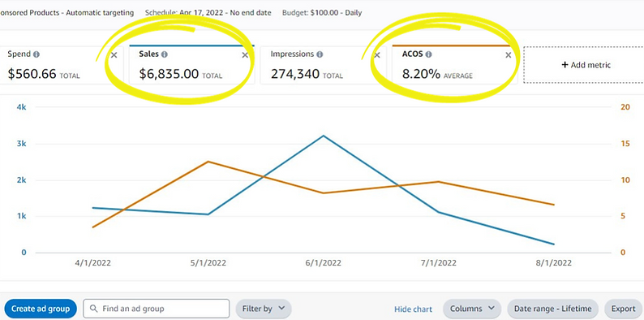This screenshot has height=320, width=644.
Task: Remove the Impressions metric card
Action: pos(376,55)
